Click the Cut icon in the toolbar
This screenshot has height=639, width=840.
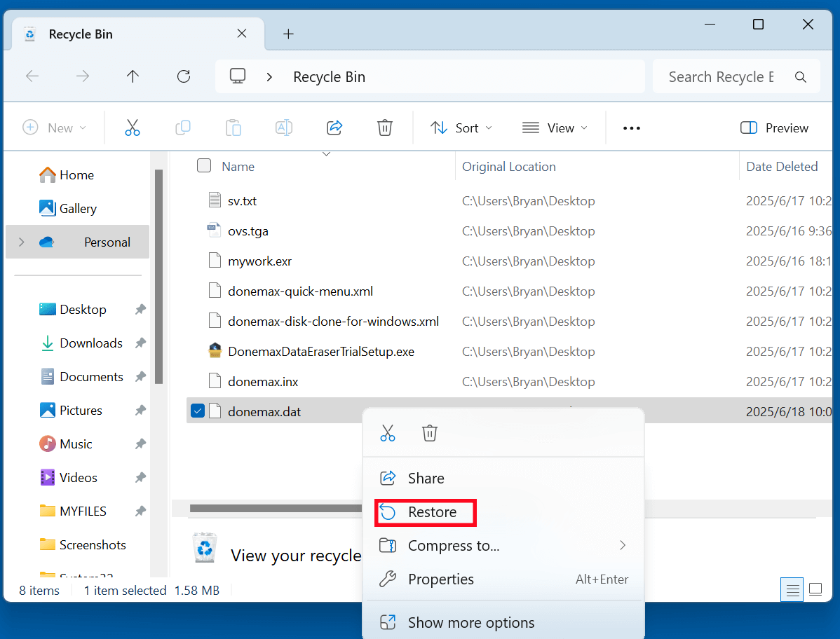tap(133, 128)
